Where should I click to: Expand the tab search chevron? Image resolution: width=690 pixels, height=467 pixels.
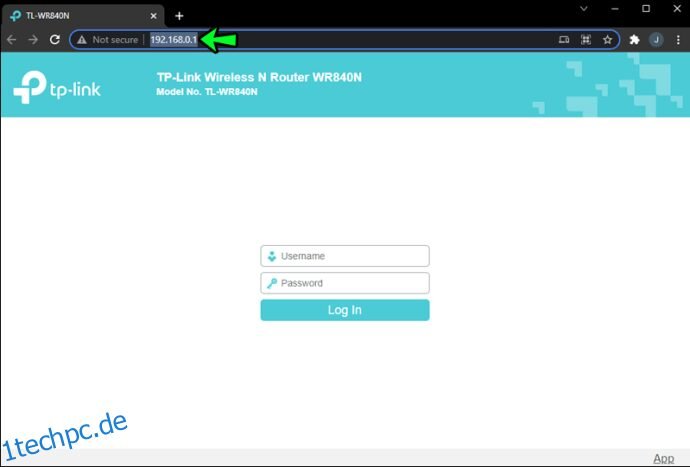tap(584, 8)
